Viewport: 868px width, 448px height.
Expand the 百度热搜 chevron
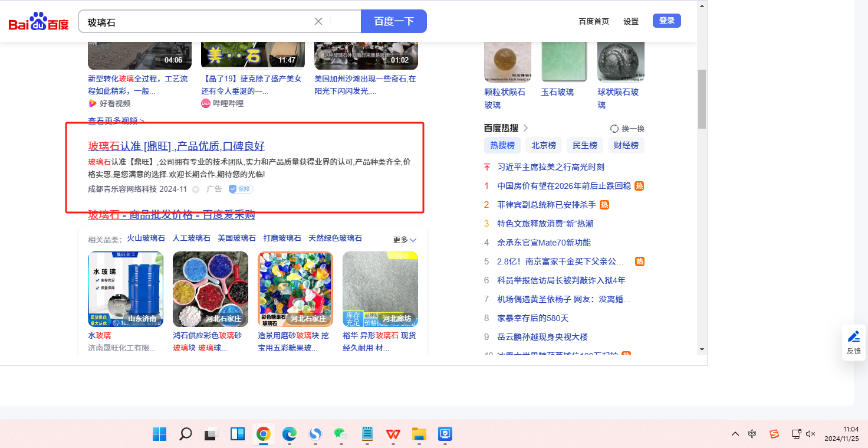pyautogui.click(x=525, y=128)
